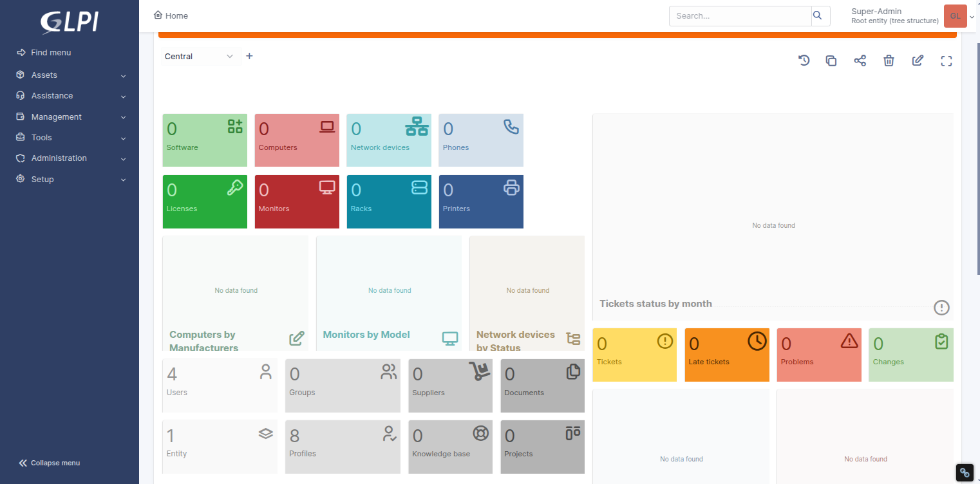The height and width of the screenshot is (484, 980).
Task: Open the Tools menu in sidebar
Action: coord(70,138)
